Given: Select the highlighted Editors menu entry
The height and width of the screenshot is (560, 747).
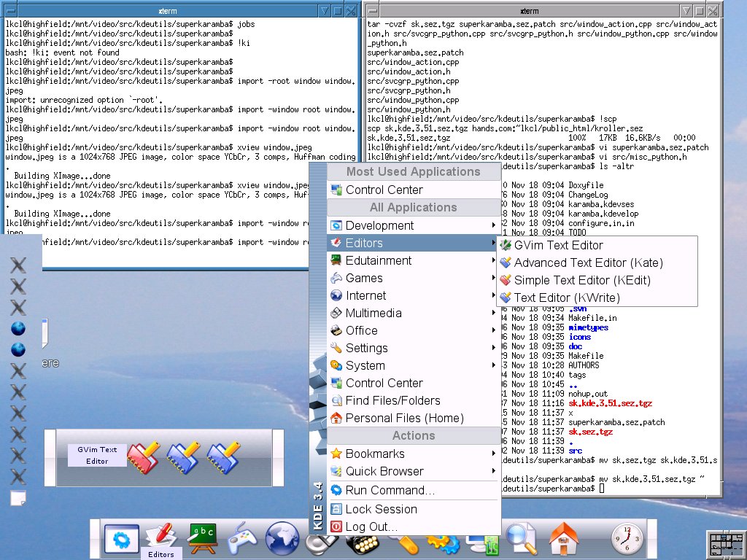Looking at the screenshot, I should click(x=414, y=243).
